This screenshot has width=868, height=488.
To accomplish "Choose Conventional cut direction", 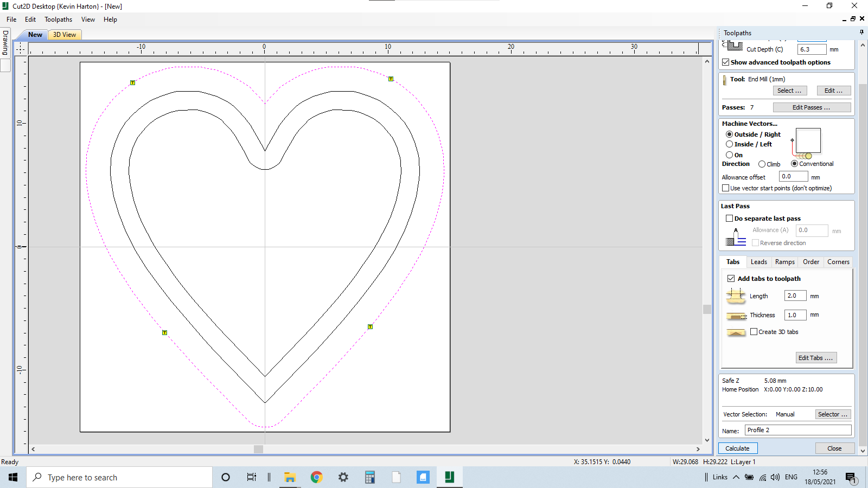I will click(x=794, y=164).
